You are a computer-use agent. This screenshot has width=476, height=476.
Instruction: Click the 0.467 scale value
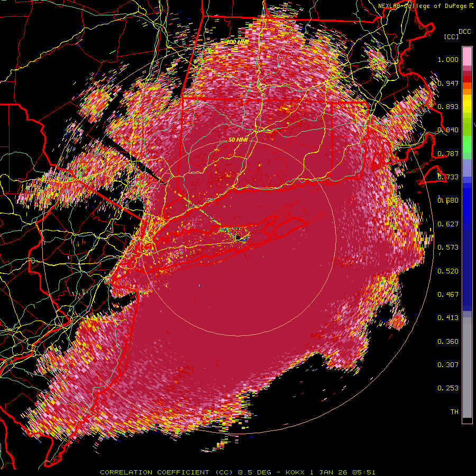click(448, 295)
